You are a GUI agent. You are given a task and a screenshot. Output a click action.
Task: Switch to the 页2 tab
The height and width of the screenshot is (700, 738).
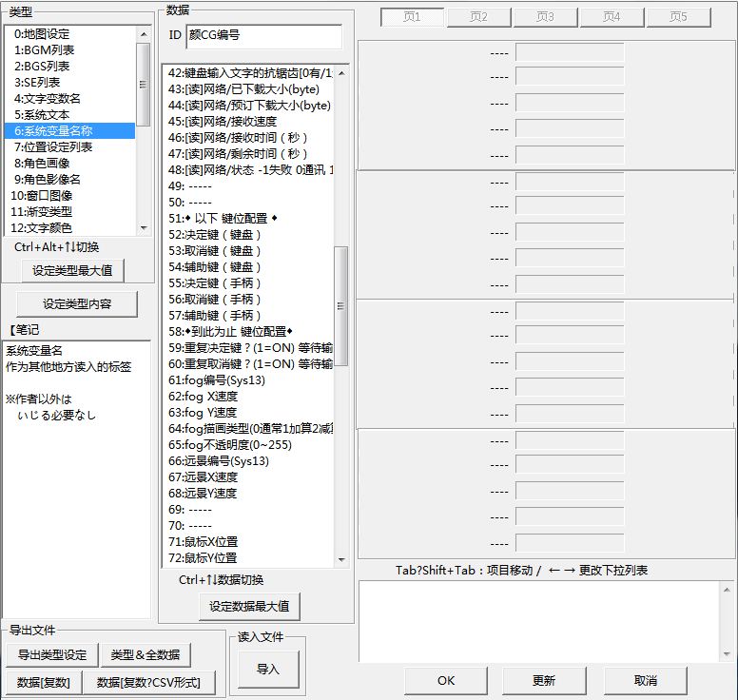tap(478, 17)
